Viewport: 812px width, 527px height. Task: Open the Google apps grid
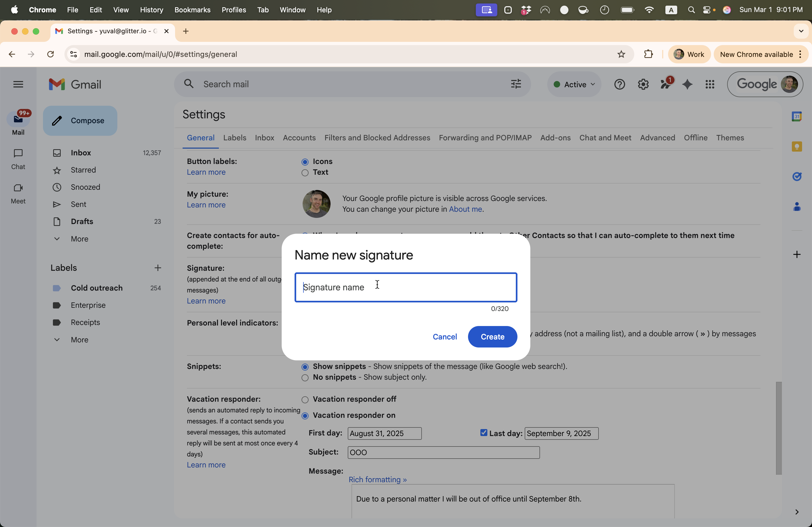[710, 84]
